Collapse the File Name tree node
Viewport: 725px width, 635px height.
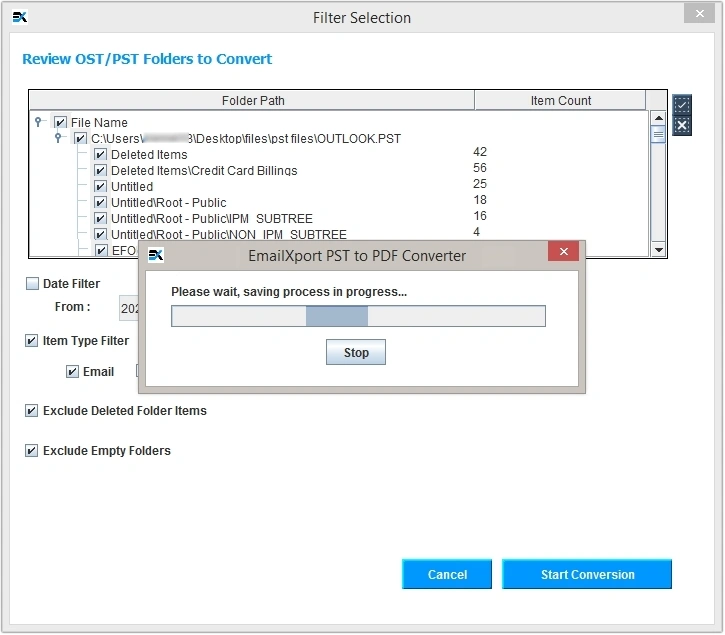click(38, 122)
